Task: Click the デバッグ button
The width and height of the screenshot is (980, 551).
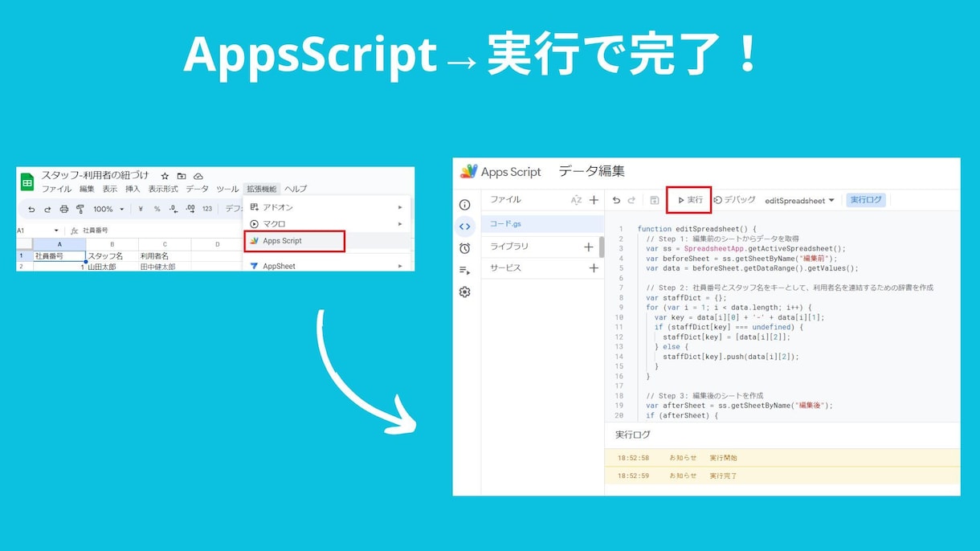Action: (735, 200)
